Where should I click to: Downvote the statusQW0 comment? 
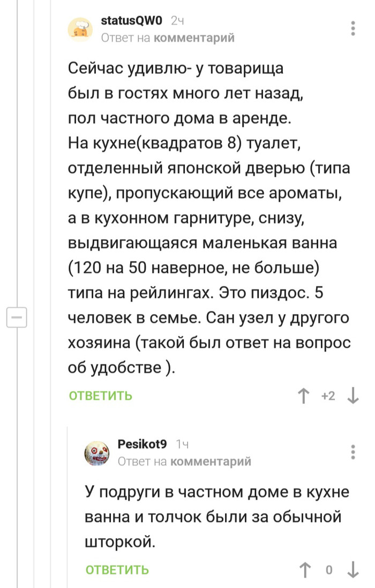point(353,396)
